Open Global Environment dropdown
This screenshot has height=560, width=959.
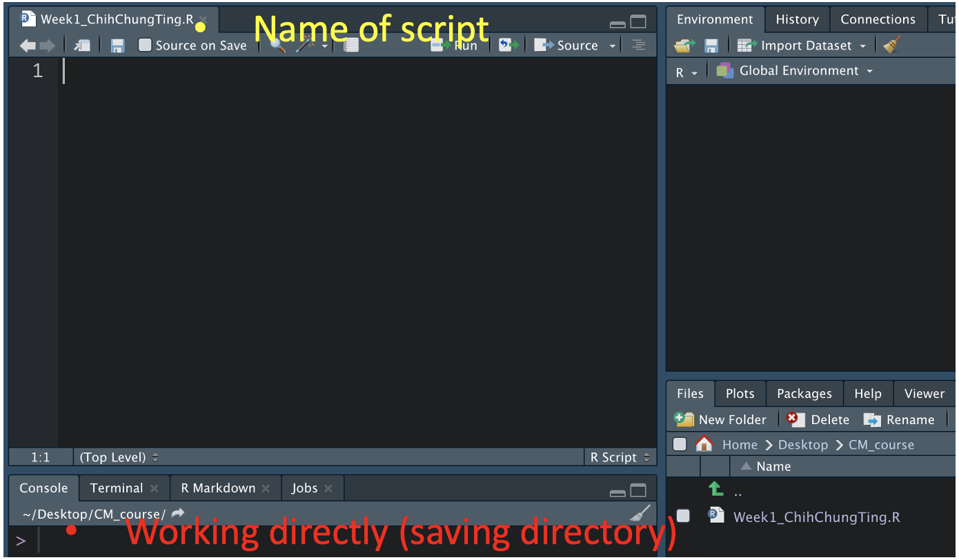[795, 71]
